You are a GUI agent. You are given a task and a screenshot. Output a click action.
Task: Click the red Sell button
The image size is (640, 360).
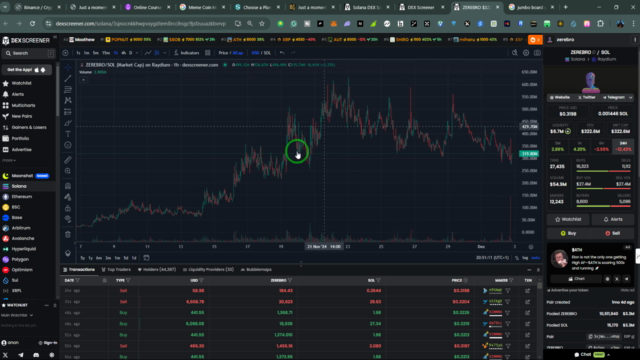(x=613, y=233)
